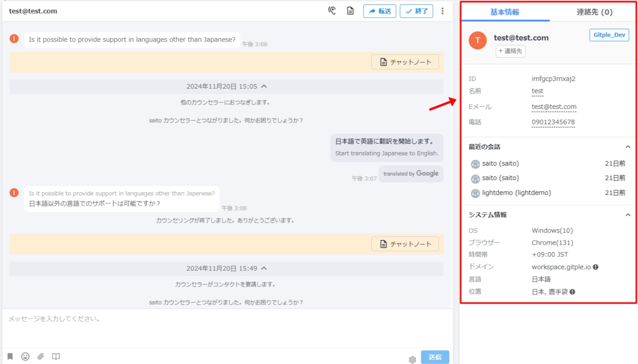Click the 送信 send button
Viewport: 638px width, 364px height.
435,357
